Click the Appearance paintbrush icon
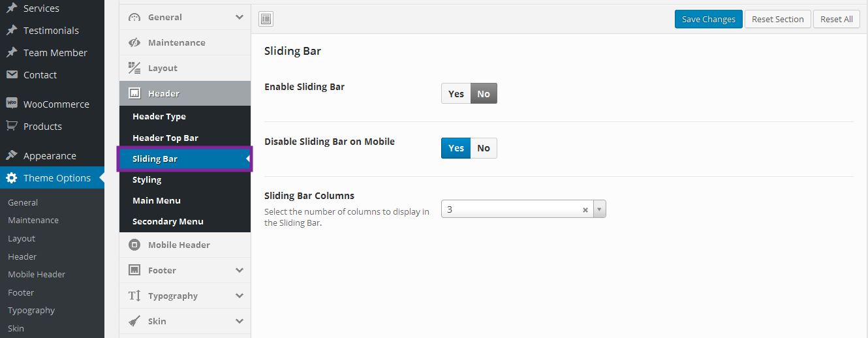The image size is (868, 338). pyautogui.click(x=12, y=155)
